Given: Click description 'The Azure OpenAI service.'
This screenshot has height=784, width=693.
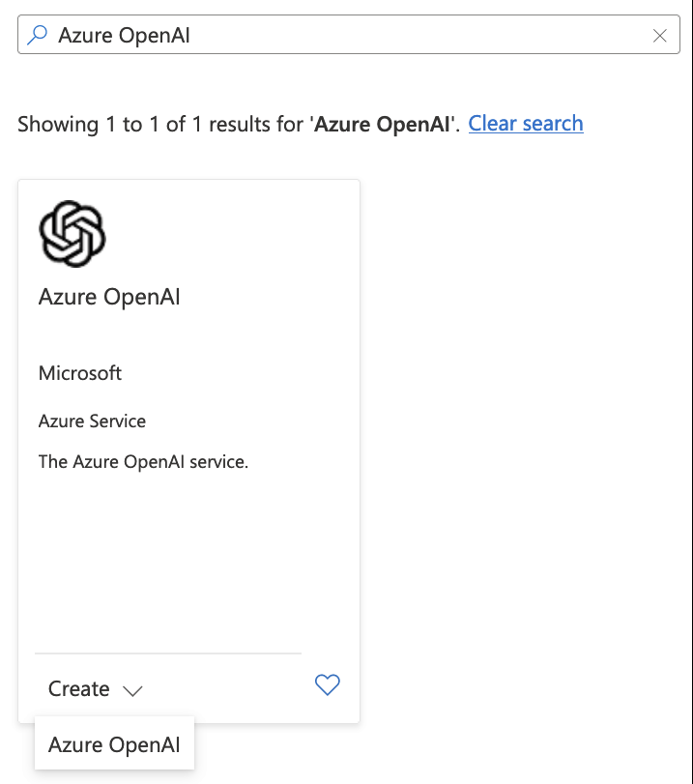Looking at the screenshot, I should [143, 461].
